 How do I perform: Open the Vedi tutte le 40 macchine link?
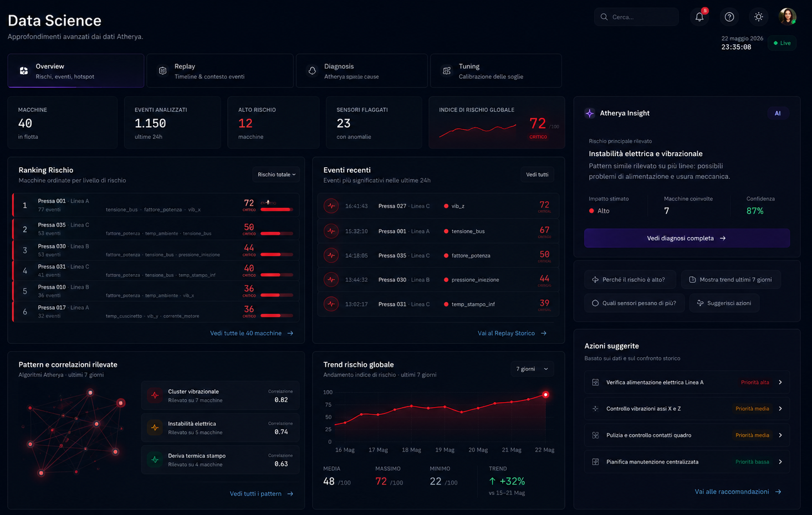point(252,333)
